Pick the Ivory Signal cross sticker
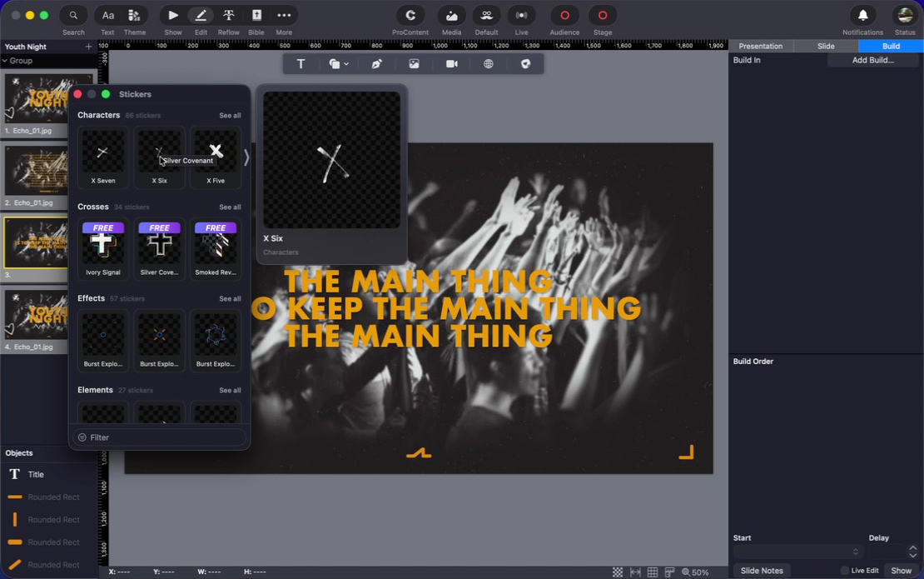This screenshot has width=924, height=579. pyautogui.click(x=103, y=248)
